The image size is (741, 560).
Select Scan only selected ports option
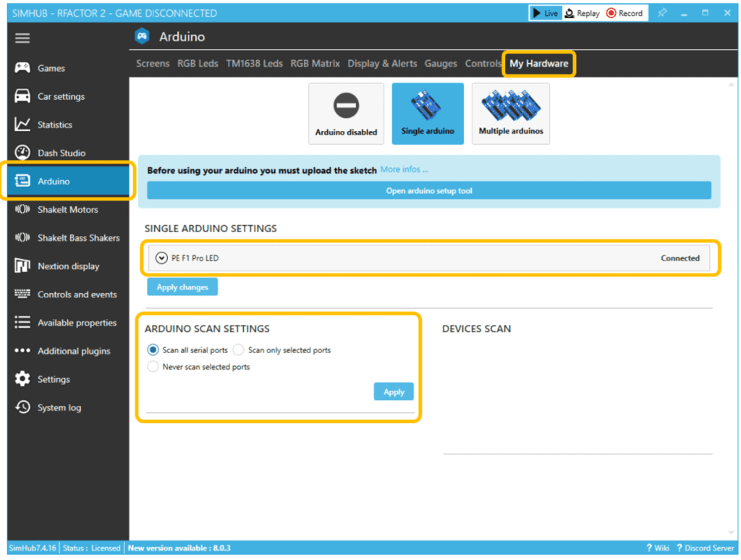(x=239, y=350)
